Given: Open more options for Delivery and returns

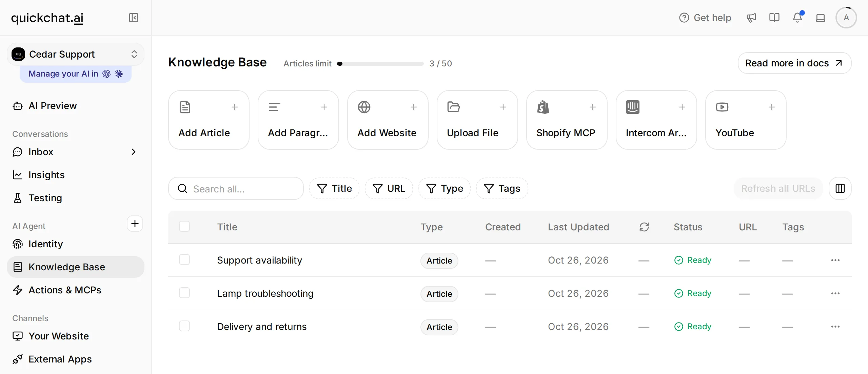Looking at the screenshot, I should (x=835, y=327).
